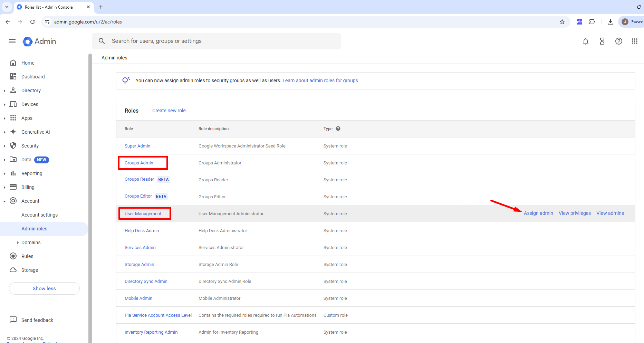The height and width of the screenshot is (343, 644).
Task: Click Create new role
Action: pyautogui.click(x=169, y=111)
